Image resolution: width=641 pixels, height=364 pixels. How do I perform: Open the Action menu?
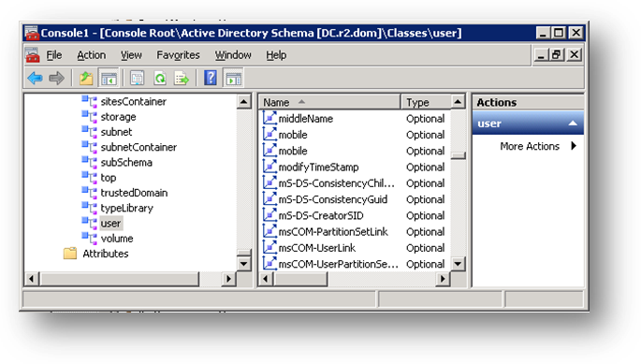(x=92, y=55)
